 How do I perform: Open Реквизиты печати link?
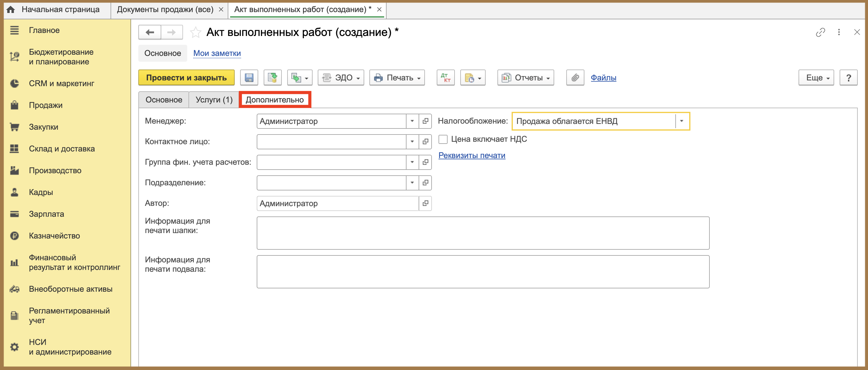(x=472, y=155)
